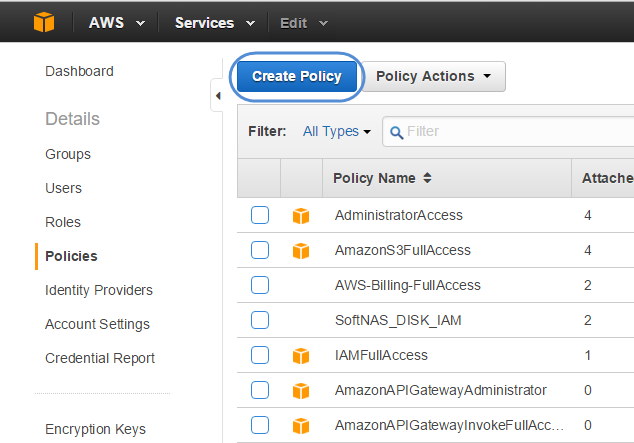Open Credential Report in the sidebar
This screenshot has width=634, height=443.
tap(100, 358)
